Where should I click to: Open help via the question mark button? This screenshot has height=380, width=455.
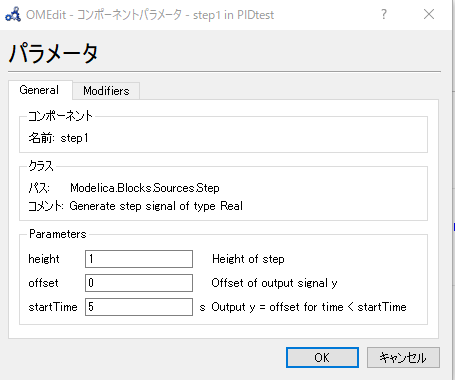pyautogui.click(x=384, y=14)
